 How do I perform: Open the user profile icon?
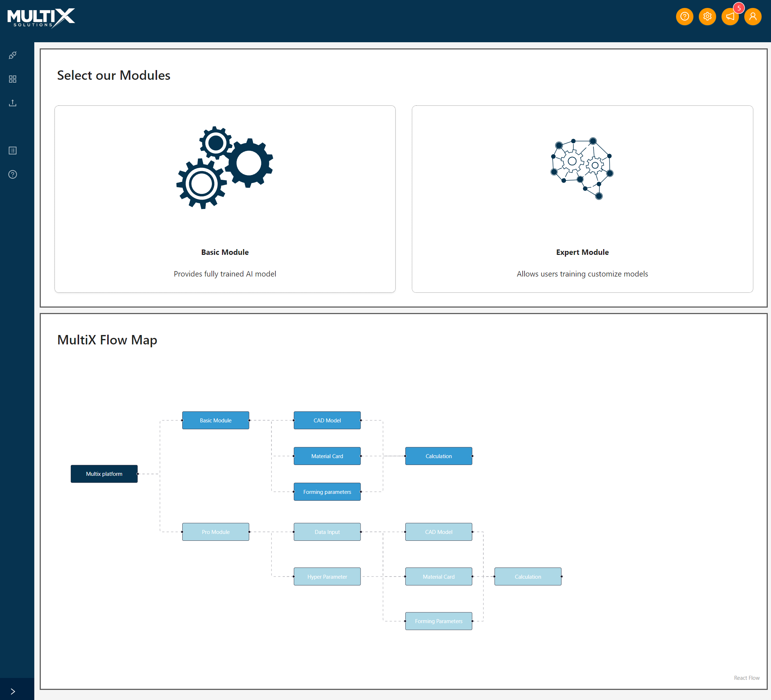coord(752,17)
